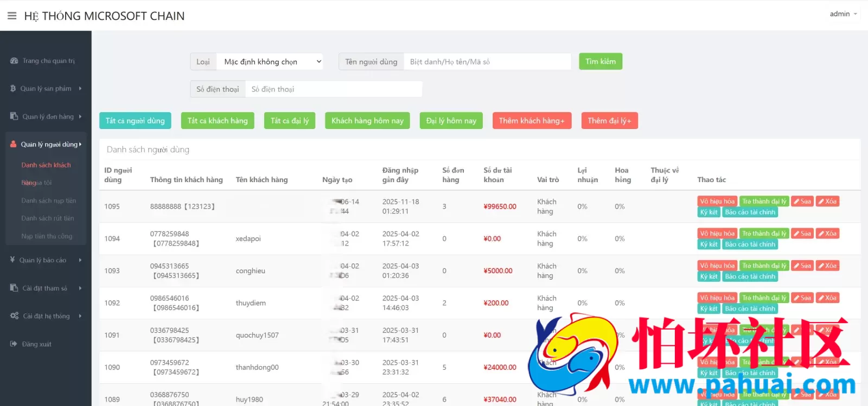
Task: Click Thêm đại lý+ button
Action: click(x=609, y=120)
